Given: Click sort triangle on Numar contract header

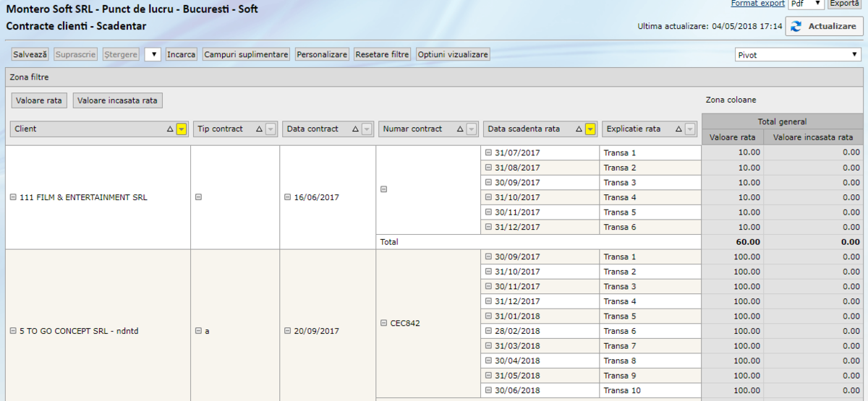Looking at the screenshot, I should click(x=460, y=129).
